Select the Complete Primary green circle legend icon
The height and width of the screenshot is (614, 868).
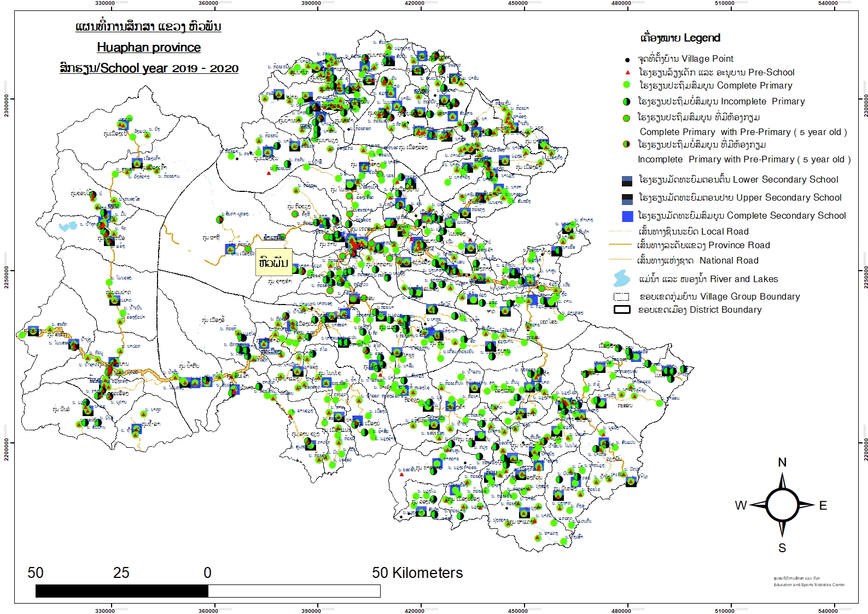627,85
